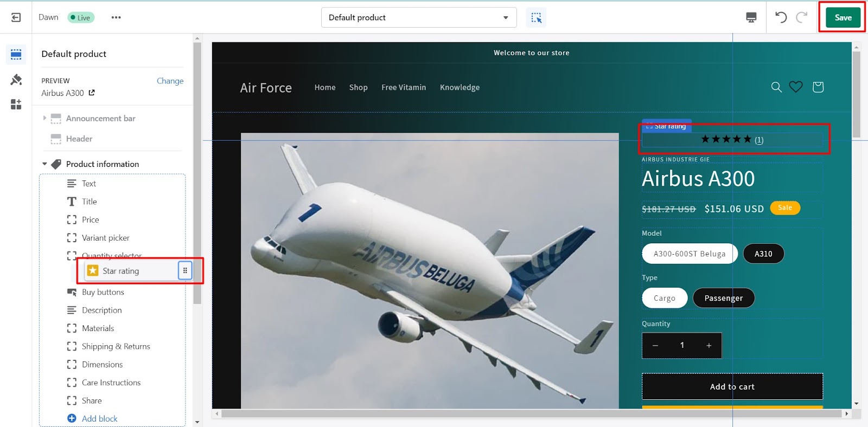Click the quantity value field
The width and height of the screenshot is (868, 427).
point(682,345)
